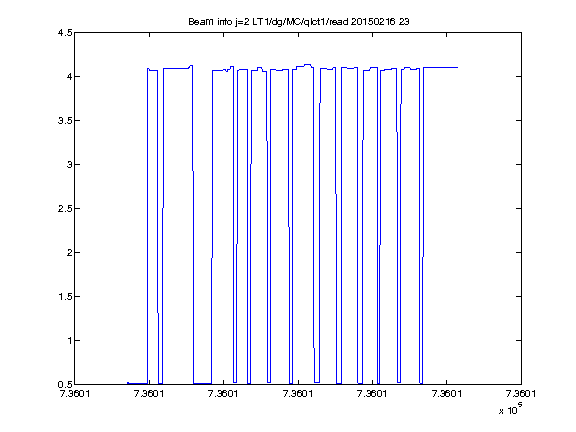Image resolution: width=576 pixels, height=432 pixels.
Task: Click the y-axis tick label 1.5
Action: (x=65, y=296)
